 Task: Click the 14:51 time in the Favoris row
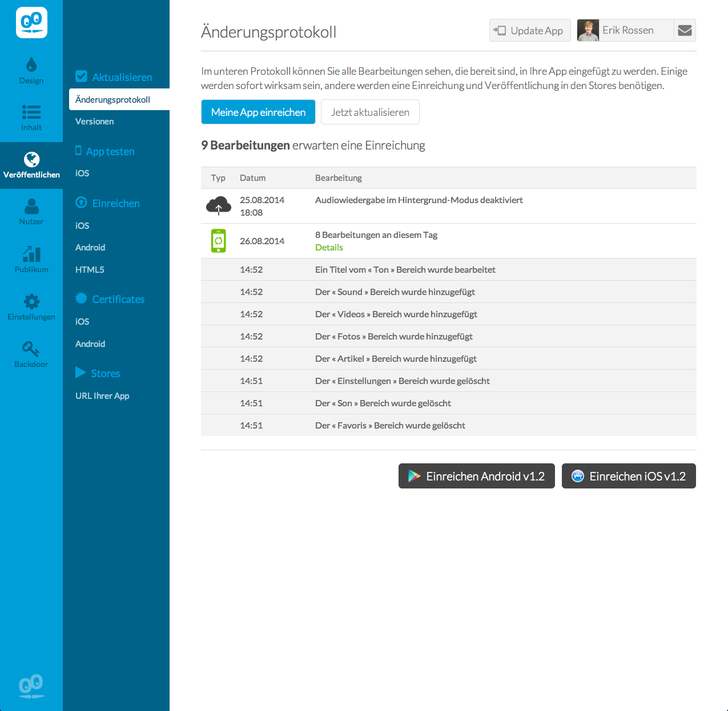[x=251, y=426]
